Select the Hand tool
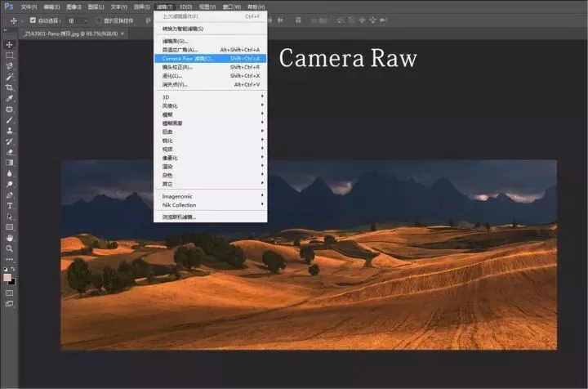This screenshot has width=588, height=389. (x=9, y=238)
